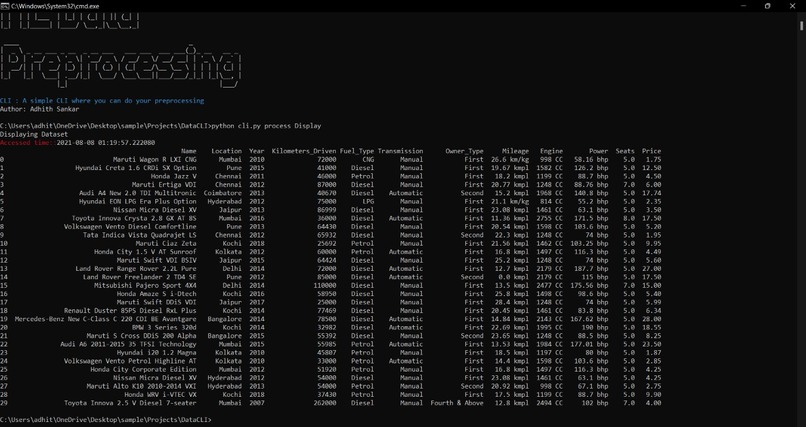Click 'Mercedes-Benz New C-Class C 220 CDI BE Avantgare' name

coord(105,319)
